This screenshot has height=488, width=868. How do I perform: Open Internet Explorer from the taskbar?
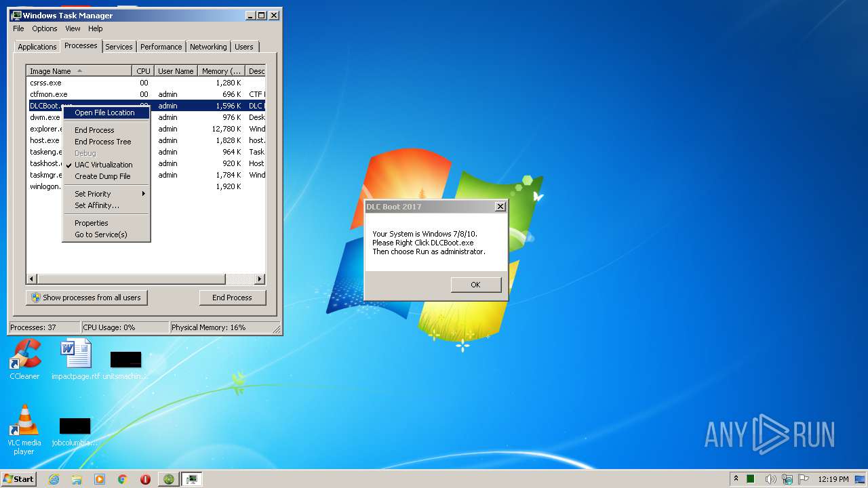pyautogui.click(x=54, y=479)
